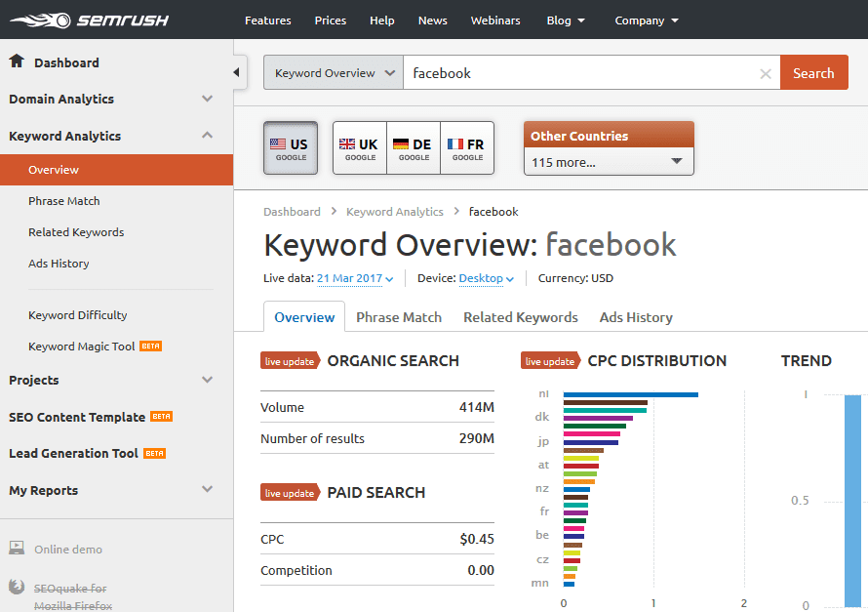Click the live update badge for CPC Distribution
The height and width of the screenshot is (612, 868).
tap(550, 361)
